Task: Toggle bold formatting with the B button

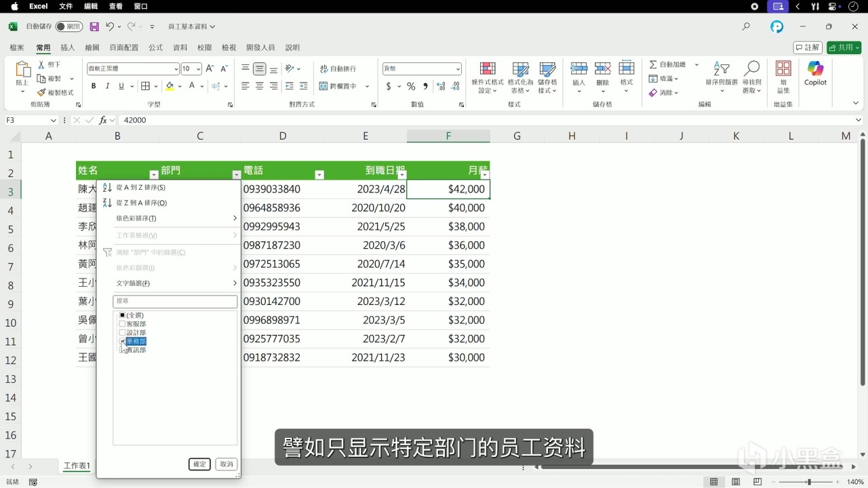Action: (x=94, y=86)
